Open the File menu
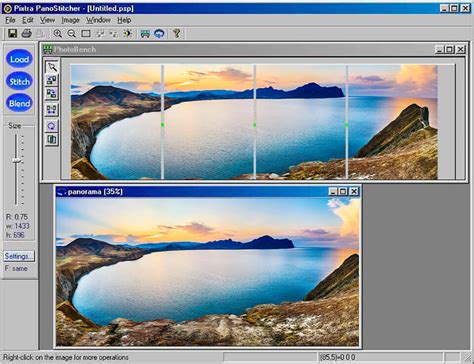Viewport: 474px width, 364px height. [10, 20]
